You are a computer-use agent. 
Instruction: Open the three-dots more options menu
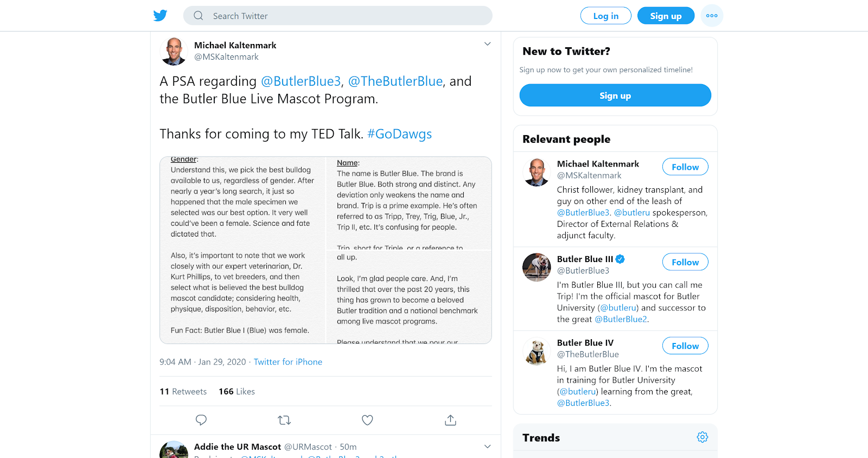(712, 16)
